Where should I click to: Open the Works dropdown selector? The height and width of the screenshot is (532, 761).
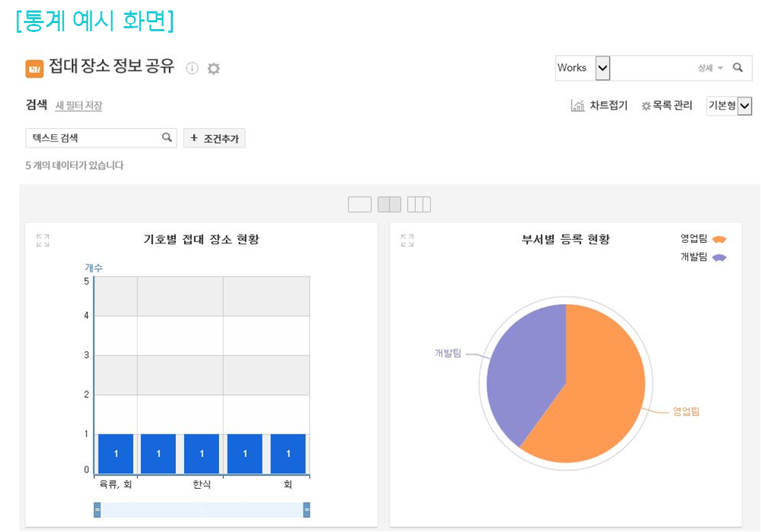[x=603, y=68]
